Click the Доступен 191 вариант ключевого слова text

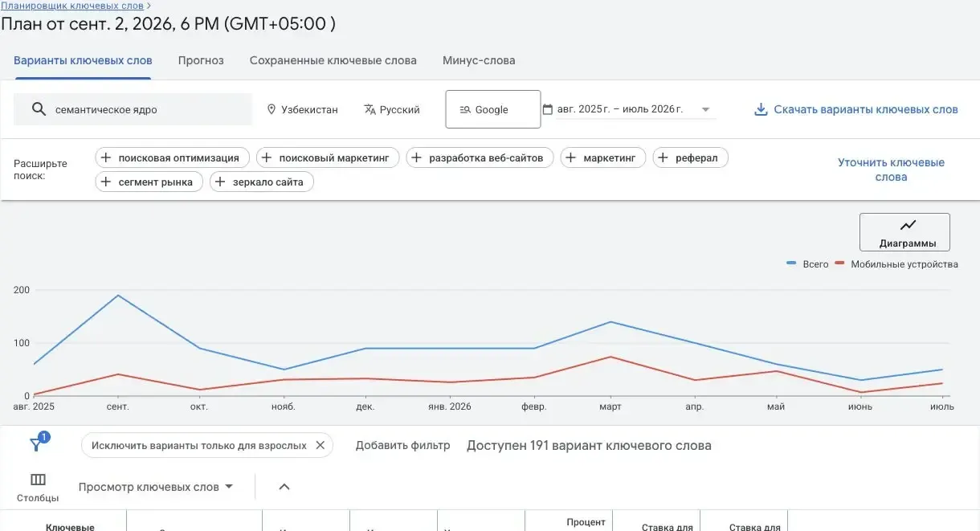(589, 445)
